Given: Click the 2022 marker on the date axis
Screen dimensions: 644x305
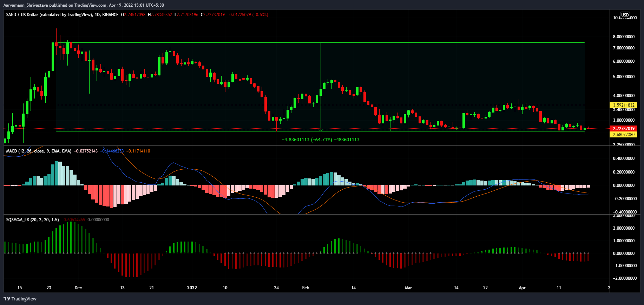Looking at the screenshot, I should [192, 288].
